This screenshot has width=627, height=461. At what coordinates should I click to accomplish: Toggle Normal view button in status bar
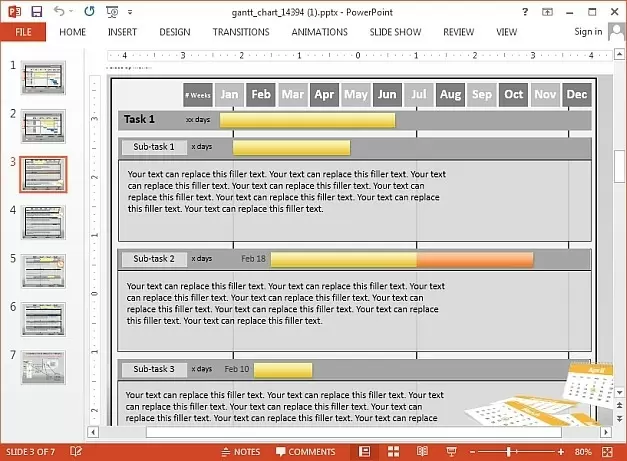pyautogui.click(x=365, y=452)
